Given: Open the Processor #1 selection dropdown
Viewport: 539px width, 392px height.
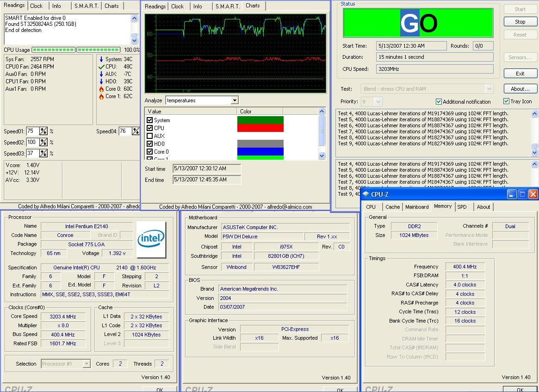Looking at the screenshot, I should click(86, 364).
